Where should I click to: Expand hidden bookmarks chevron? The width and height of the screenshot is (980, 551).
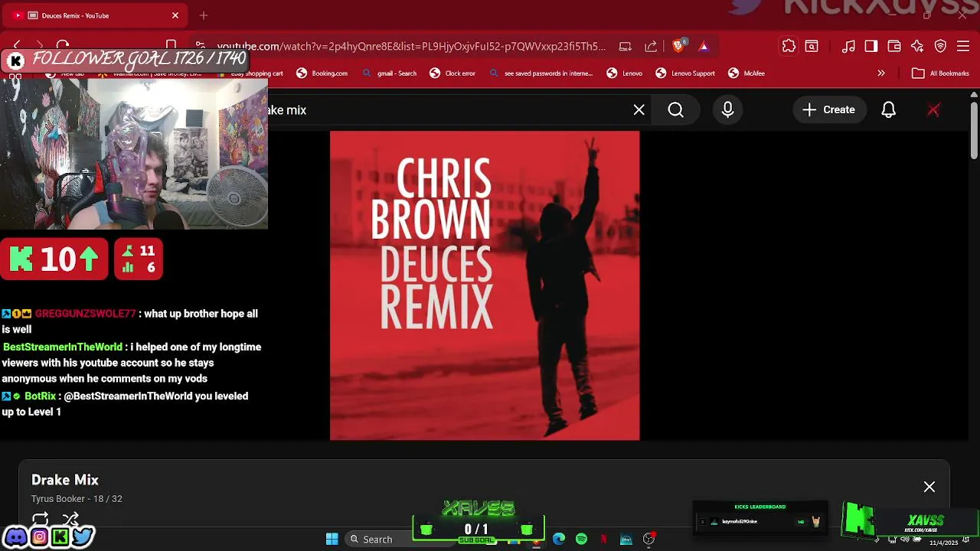(x=881, y=73)
